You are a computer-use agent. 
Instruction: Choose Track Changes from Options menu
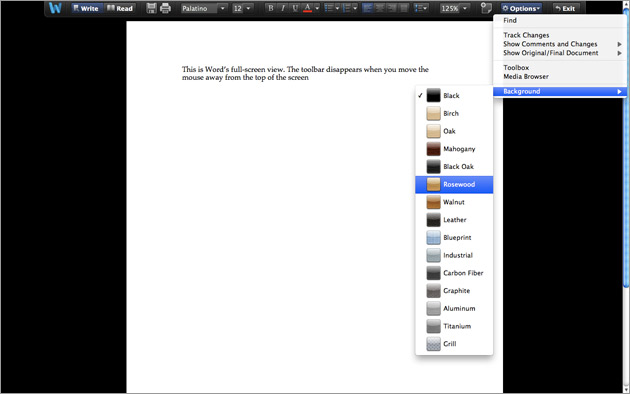526,35
